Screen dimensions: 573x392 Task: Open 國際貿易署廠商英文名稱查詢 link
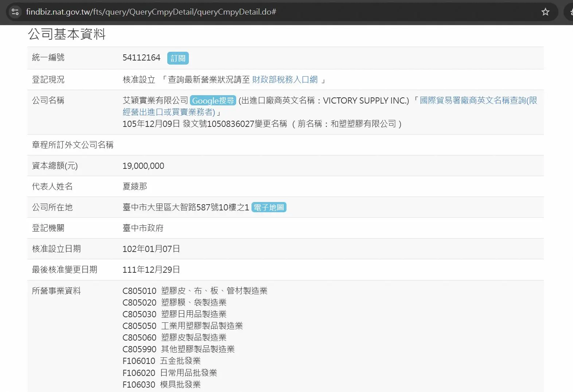tap(478, 101)
